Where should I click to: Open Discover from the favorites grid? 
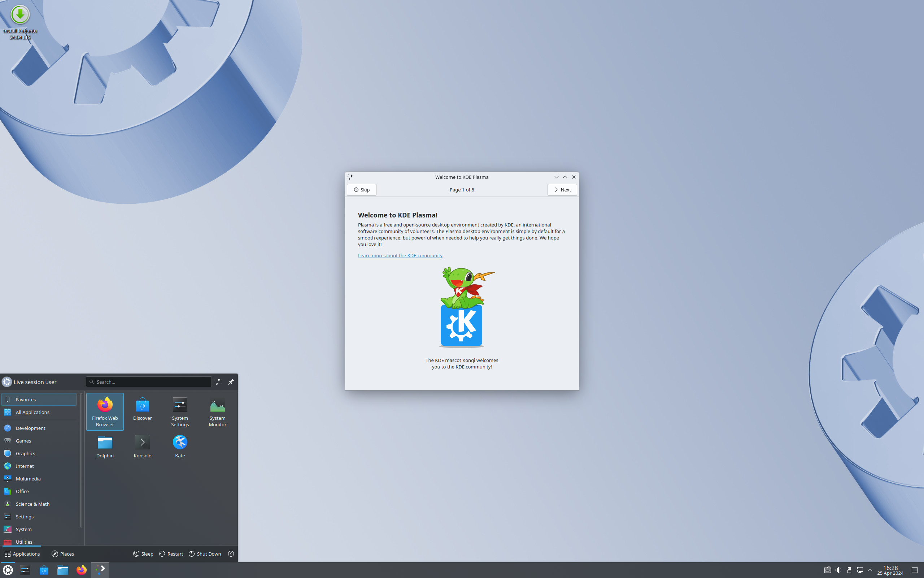[x=143, y=412]
